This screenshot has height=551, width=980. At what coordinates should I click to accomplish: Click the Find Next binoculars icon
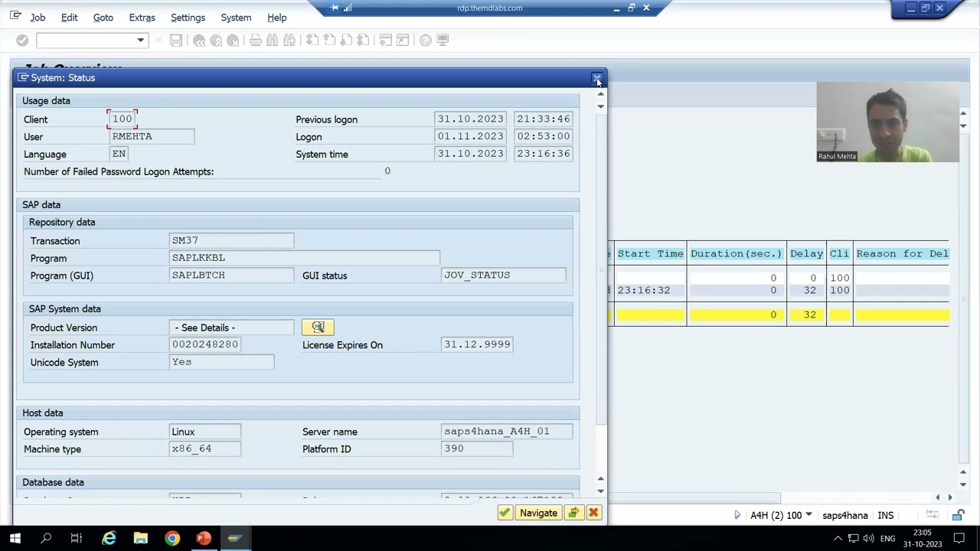pyautogui.click(x=289, y=40)
